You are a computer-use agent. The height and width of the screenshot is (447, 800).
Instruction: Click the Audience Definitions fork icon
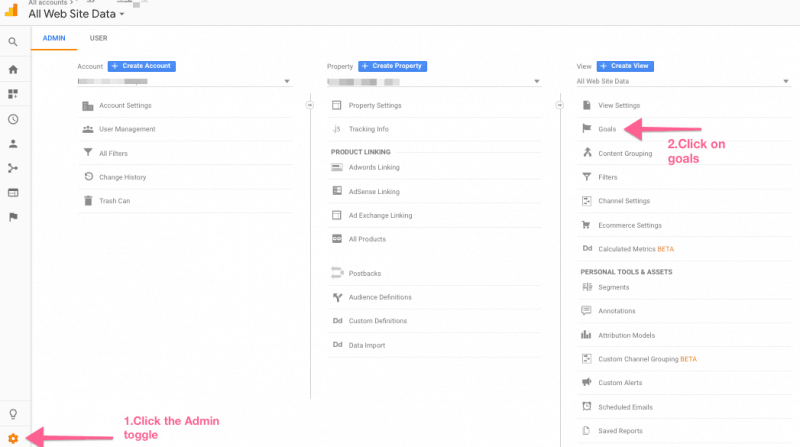337,297
